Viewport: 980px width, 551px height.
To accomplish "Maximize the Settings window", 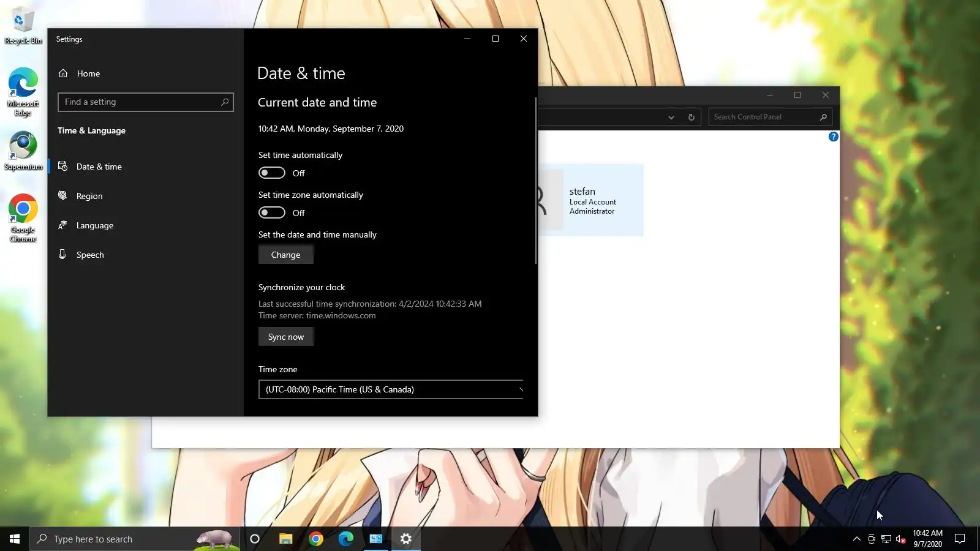I will [496, 39].
